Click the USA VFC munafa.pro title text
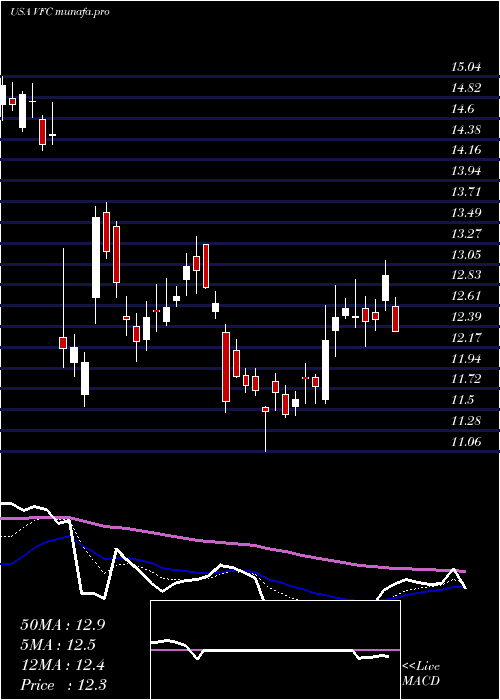 point(60,12)
